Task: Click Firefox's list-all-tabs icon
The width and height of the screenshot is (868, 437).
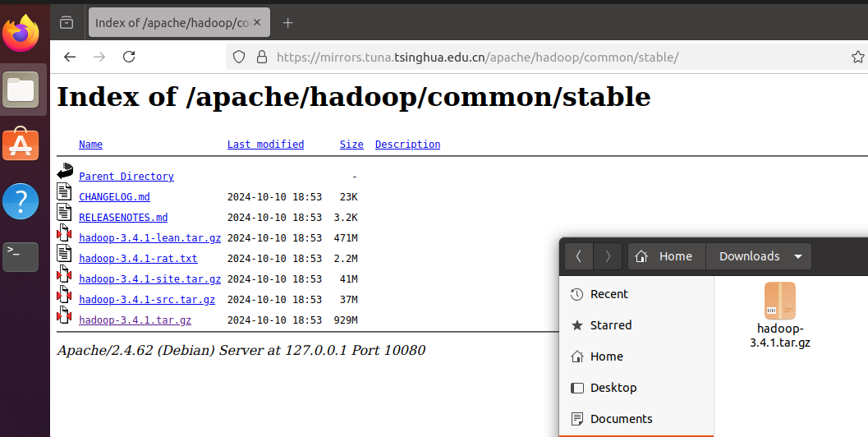Action: [67, 23]
